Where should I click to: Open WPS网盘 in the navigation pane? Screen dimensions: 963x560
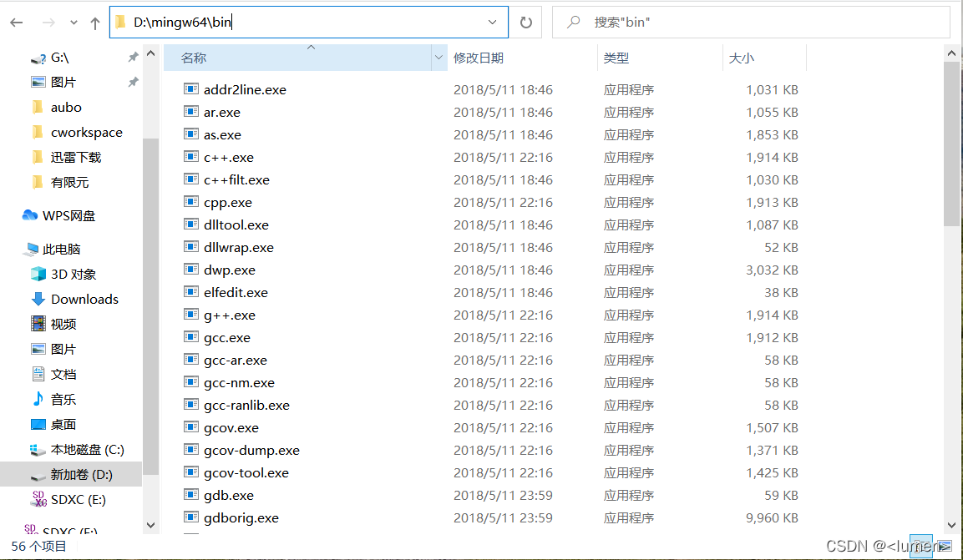(x=68, y=216)
